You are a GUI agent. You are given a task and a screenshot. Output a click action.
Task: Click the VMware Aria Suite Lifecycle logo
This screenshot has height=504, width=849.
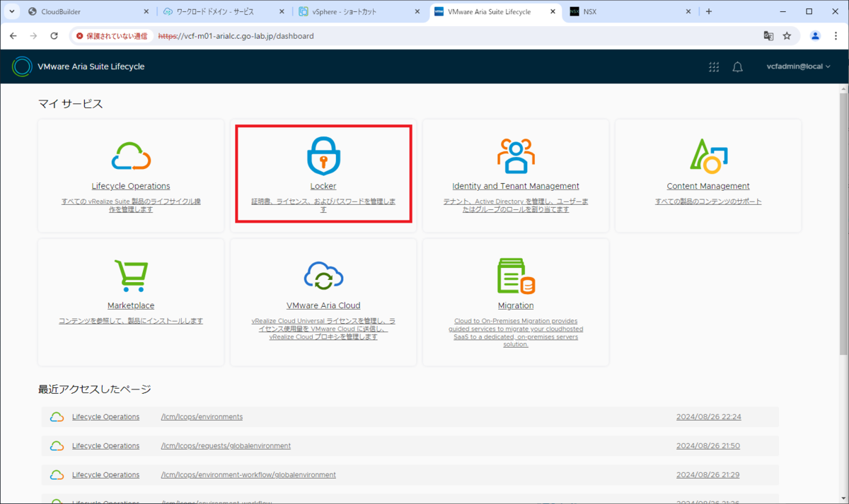(x=22, y=66)
